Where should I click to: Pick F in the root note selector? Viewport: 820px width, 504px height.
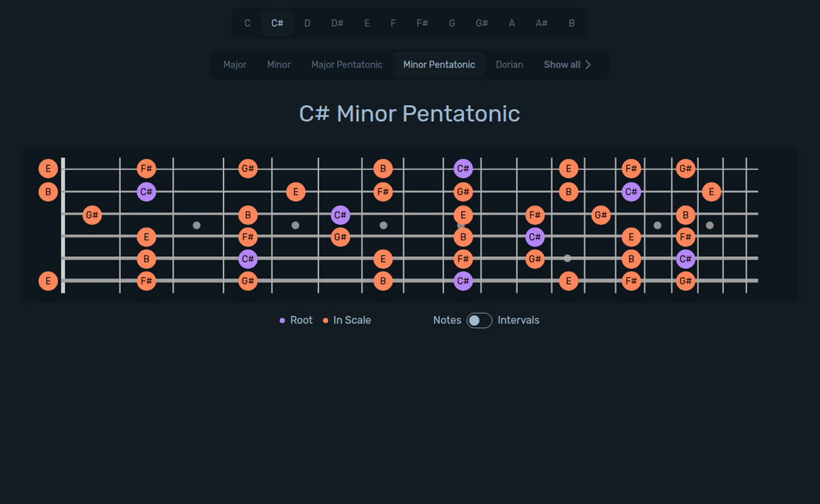coord(393,23)
